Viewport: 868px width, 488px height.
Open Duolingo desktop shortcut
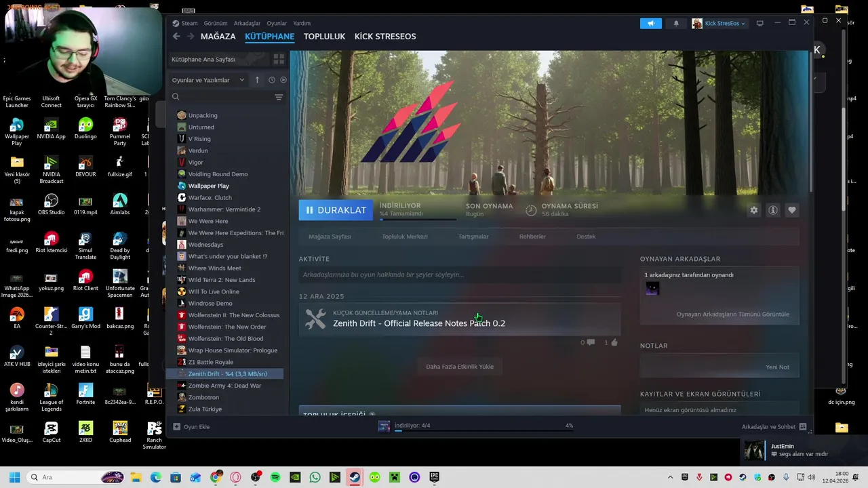pyautogui.click(x=85, y=129)
